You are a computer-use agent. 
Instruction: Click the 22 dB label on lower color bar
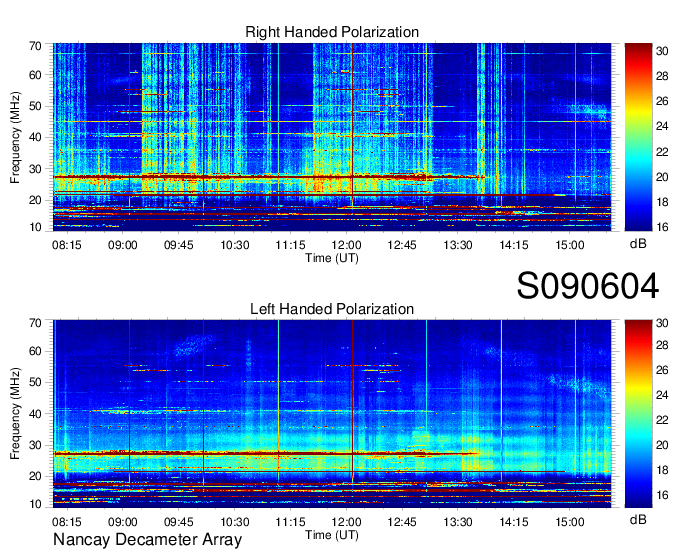click(662, 420)
